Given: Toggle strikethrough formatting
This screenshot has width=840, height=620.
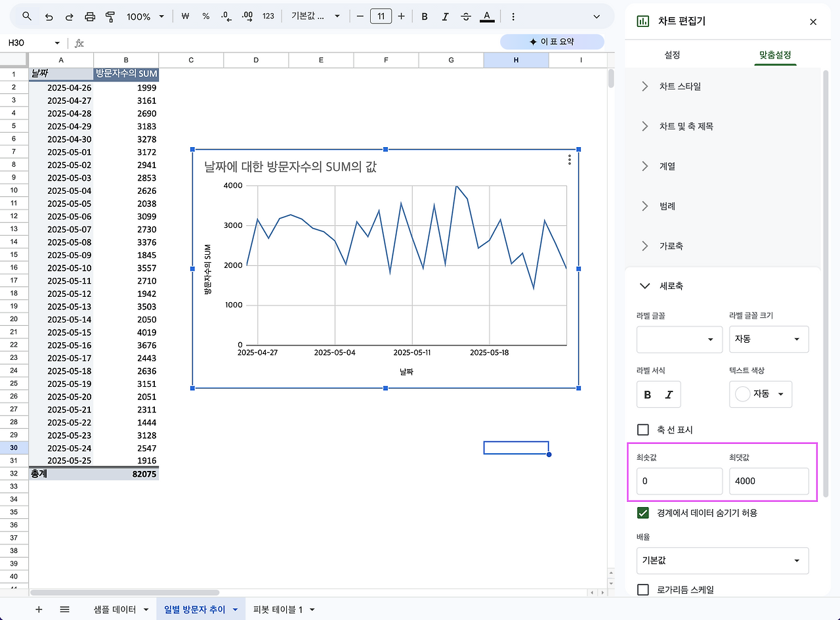Looking at the screenshot, I should [x=466, y=16].
